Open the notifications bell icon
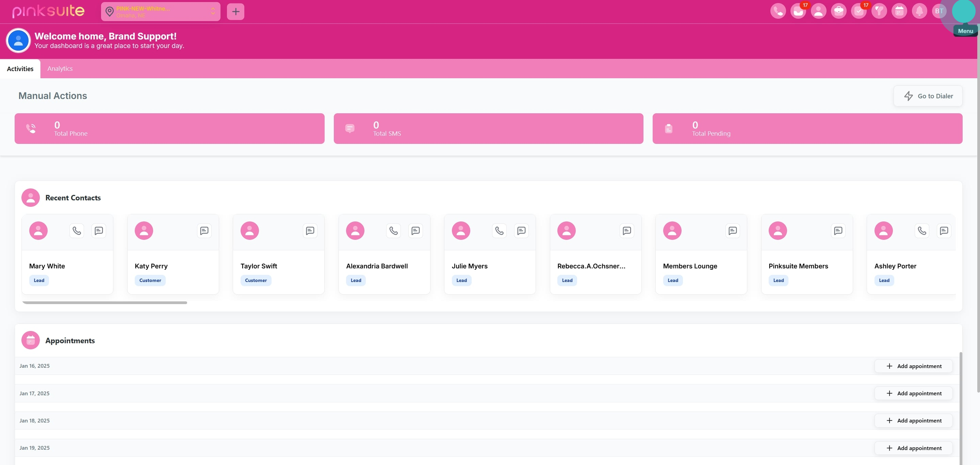Screen dimensions: 980x465 pos(919,11)
